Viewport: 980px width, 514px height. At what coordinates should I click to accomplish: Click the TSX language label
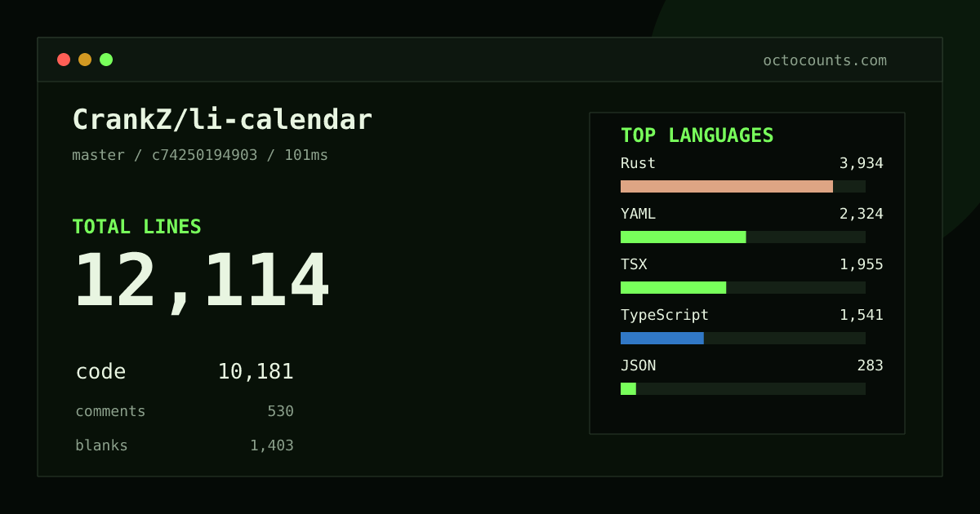click(634, 264)
